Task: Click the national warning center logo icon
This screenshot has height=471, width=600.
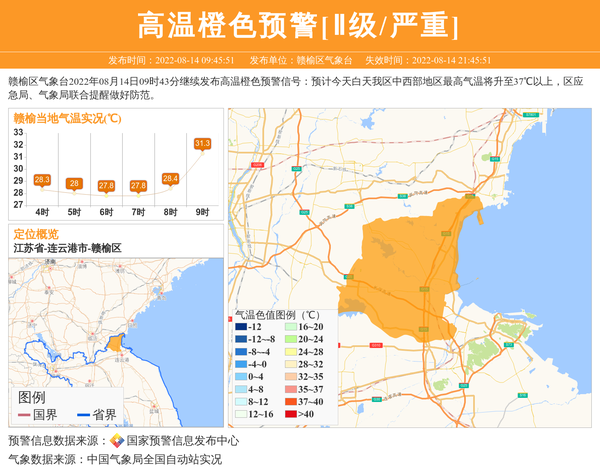Action: pyautogui.click(x=117, y=441)
